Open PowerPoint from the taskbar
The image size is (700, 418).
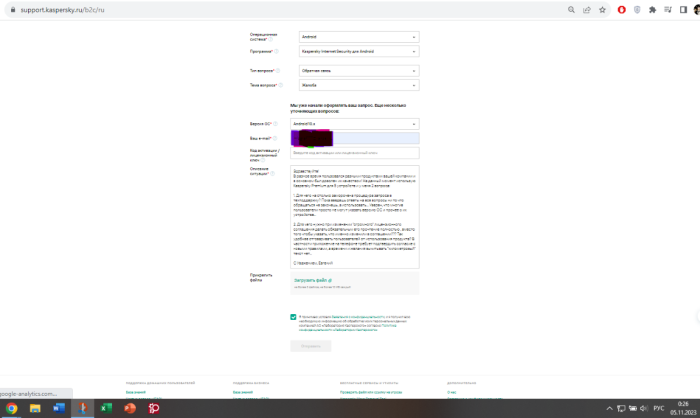[130, 408]
